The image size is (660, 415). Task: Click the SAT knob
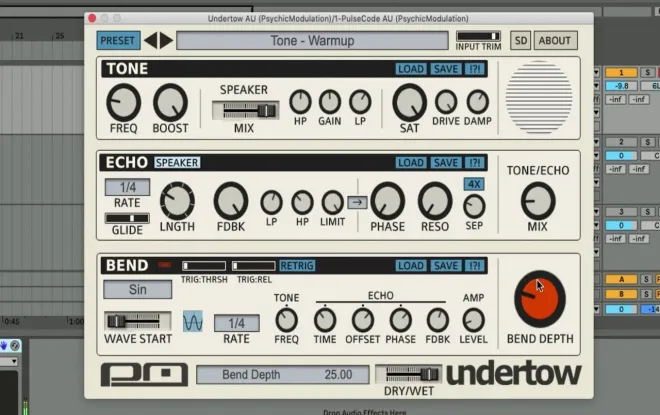(410, 102)
